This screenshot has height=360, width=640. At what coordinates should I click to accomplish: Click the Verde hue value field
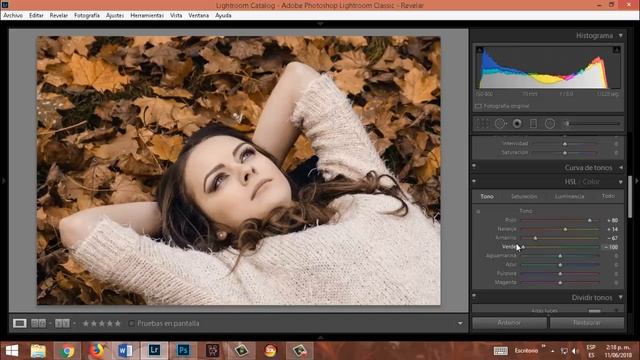click(x=611, y=247)
